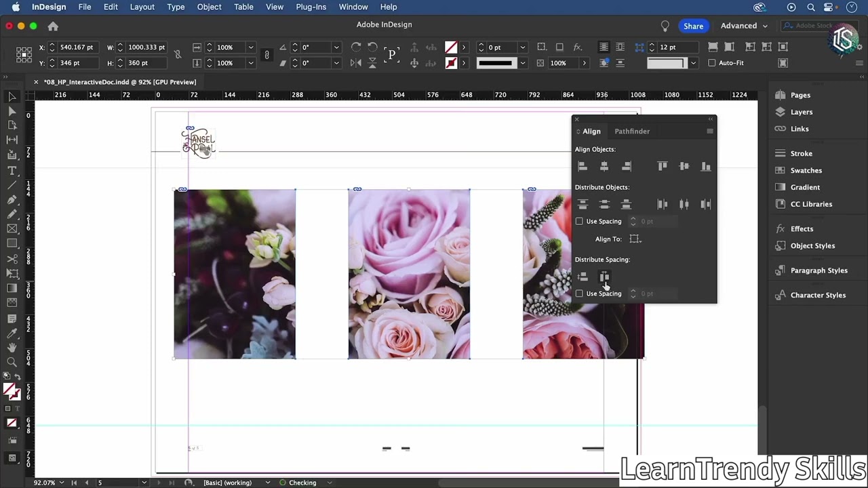
Task: Open the Advanced workspace switcher
Action: click(744, 26)
